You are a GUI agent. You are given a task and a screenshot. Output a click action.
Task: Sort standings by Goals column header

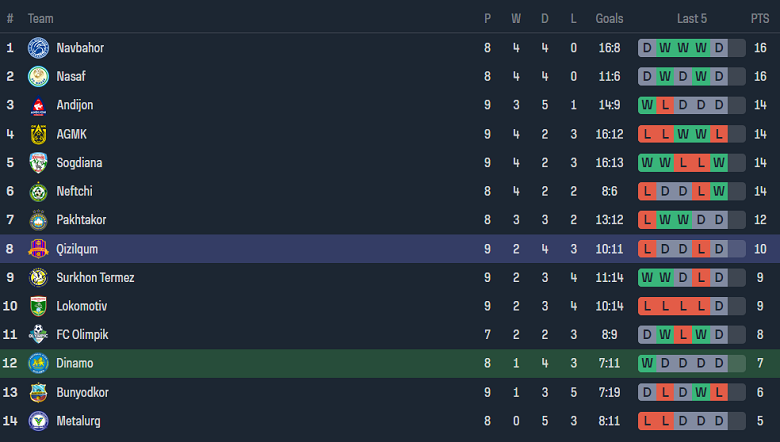pyautogui.click(x=609, y=18)
